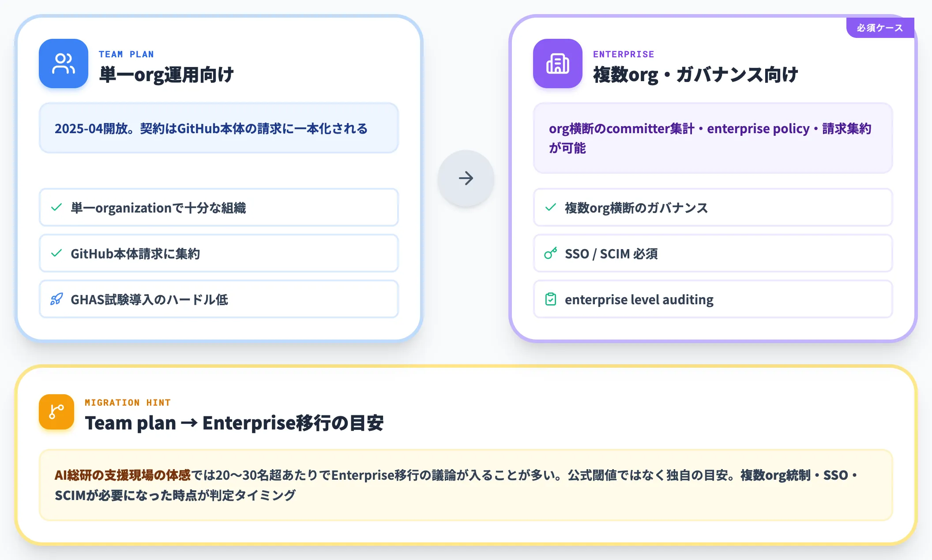Click the org横断のcommitter集計 description box

(713, 138)
